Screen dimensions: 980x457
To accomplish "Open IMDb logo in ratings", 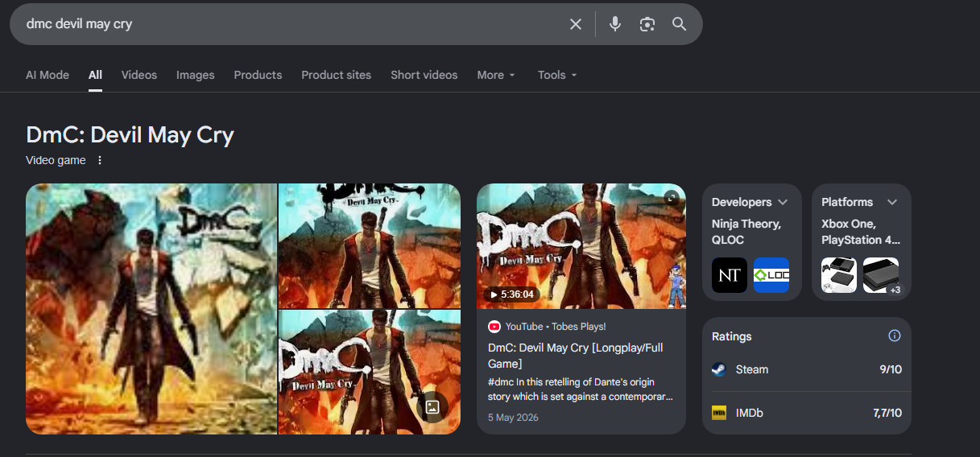I will (719, 413).
